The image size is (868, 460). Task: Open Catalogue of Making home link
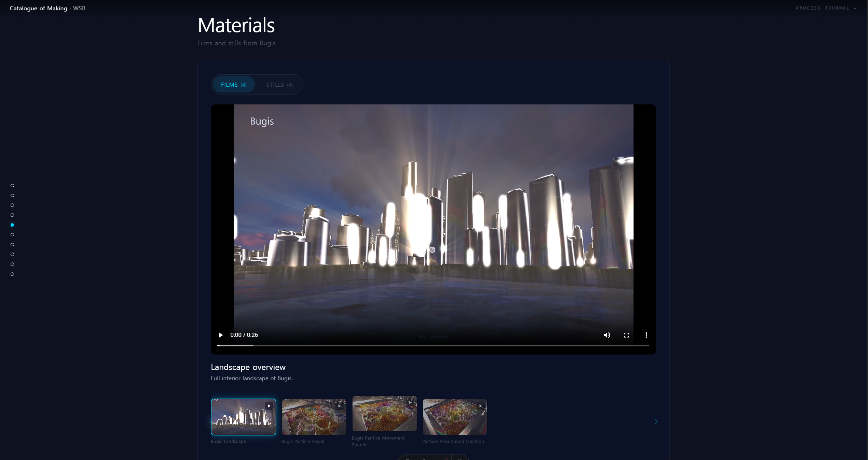coord(47,8)
